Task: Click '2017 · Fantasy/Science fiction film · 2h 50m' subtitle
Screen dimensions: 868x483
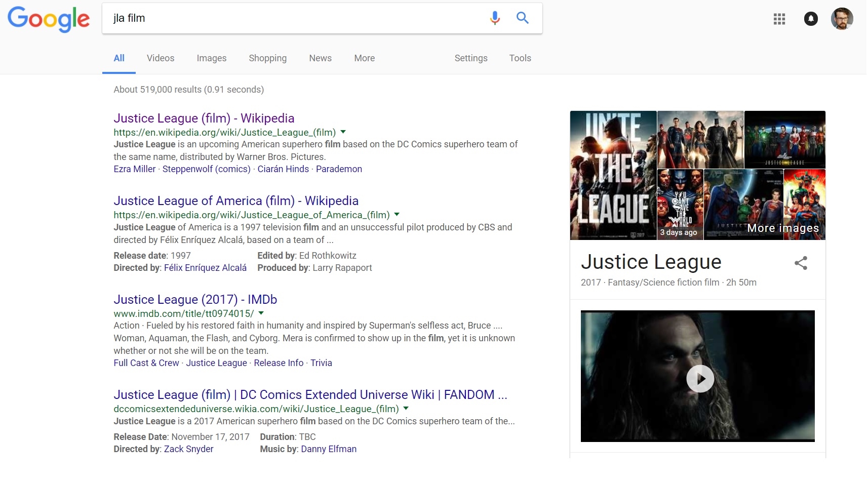Action: tap(668, 283)
